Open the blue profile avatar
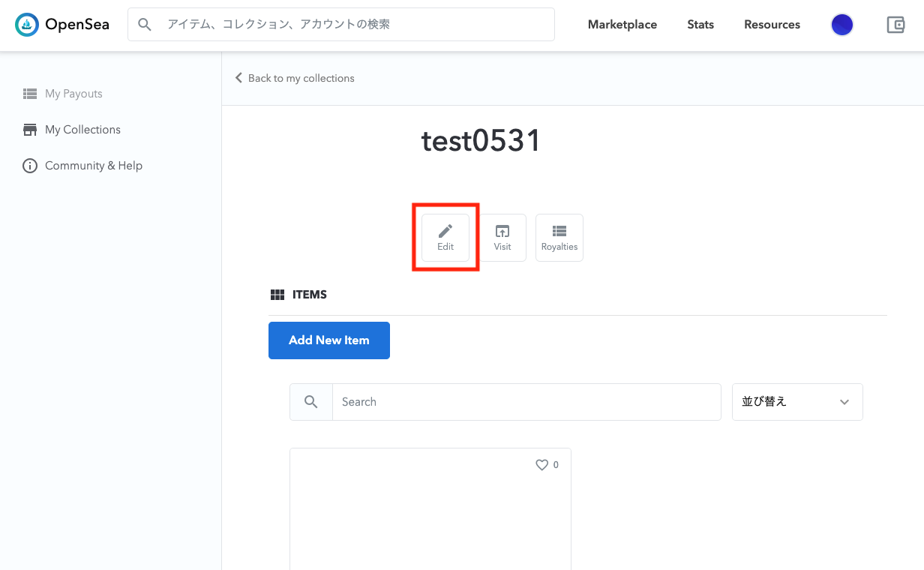The height and width of the screenshot is (570, 924). point(842,25)
